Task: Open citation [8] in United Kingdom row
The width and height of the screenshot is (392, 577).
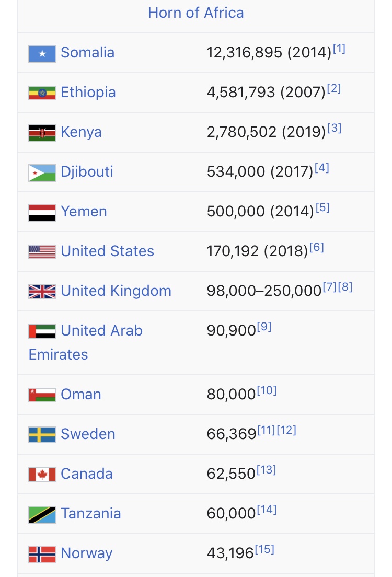Action: 345,286
